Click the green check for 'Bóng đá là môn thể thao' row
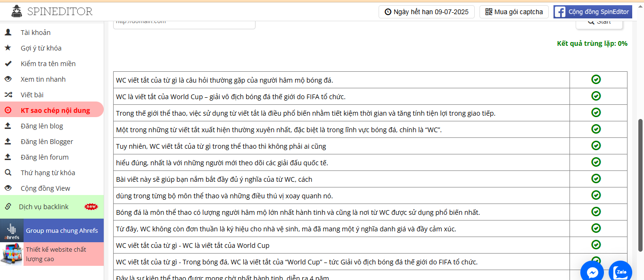644x280 pixels. tap(596, 212)
